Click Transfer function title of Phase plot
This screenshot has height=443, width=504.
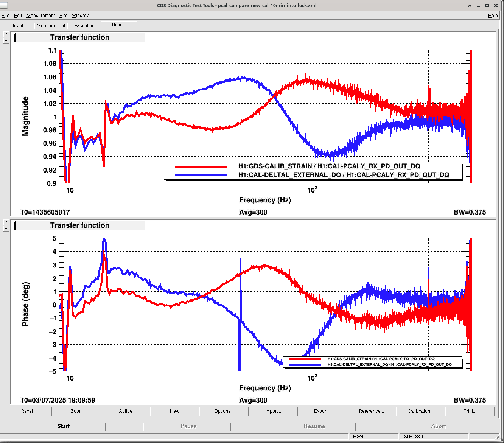click(x=79, y=225)
